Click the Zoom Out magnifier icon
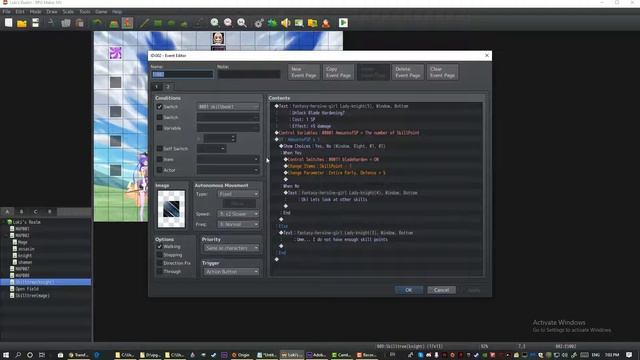This screenshot has height=360, width=640. coord(228,23)
